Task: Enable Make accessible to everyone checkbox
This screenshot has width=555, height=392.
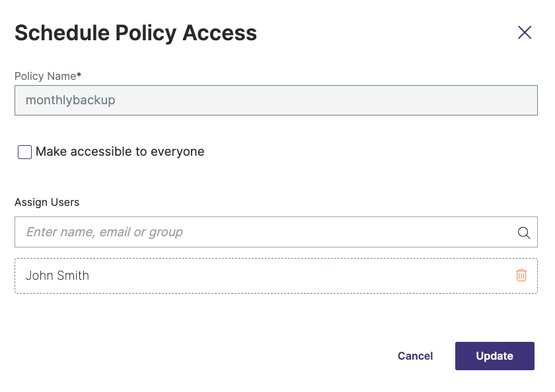Action: pos(24,152)
